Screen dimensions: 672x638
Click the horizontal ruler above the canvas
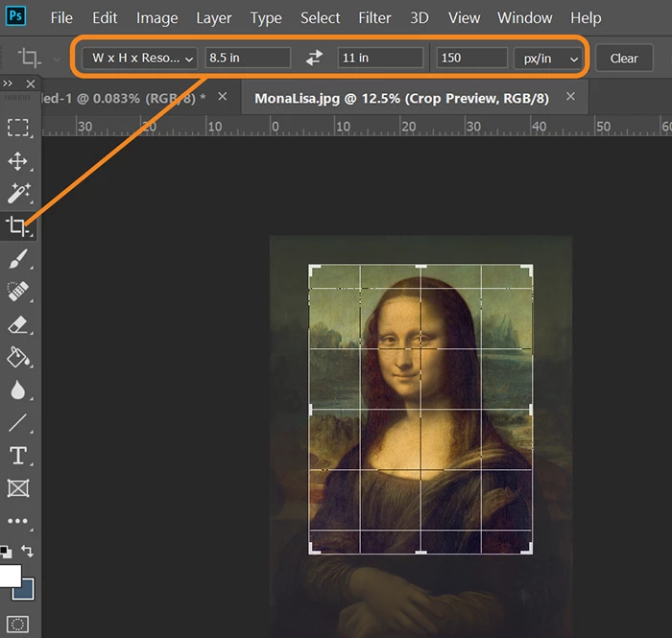click(356, 126)
